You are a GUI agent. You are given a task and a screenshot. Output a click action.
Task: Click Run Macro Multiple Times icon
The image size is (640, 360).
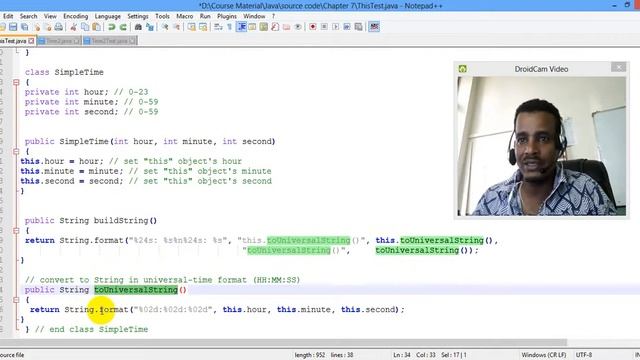[347, 27]
